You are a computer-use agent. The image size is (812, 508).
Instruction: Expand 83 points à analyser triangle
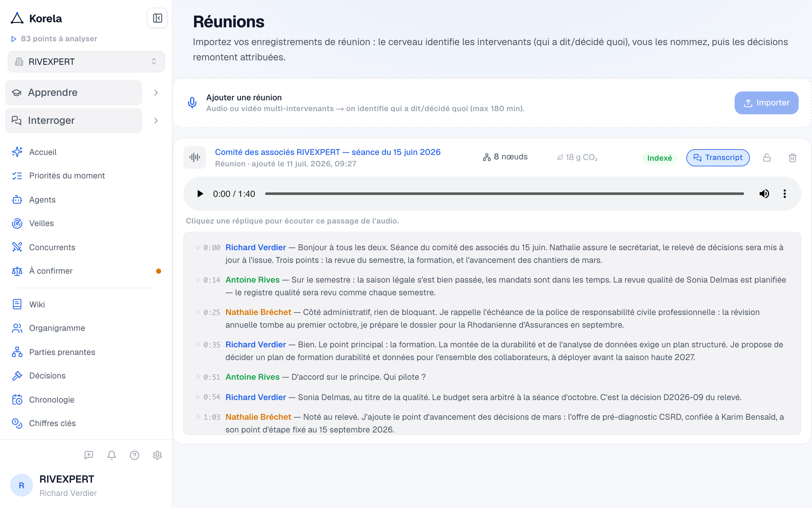14,39
